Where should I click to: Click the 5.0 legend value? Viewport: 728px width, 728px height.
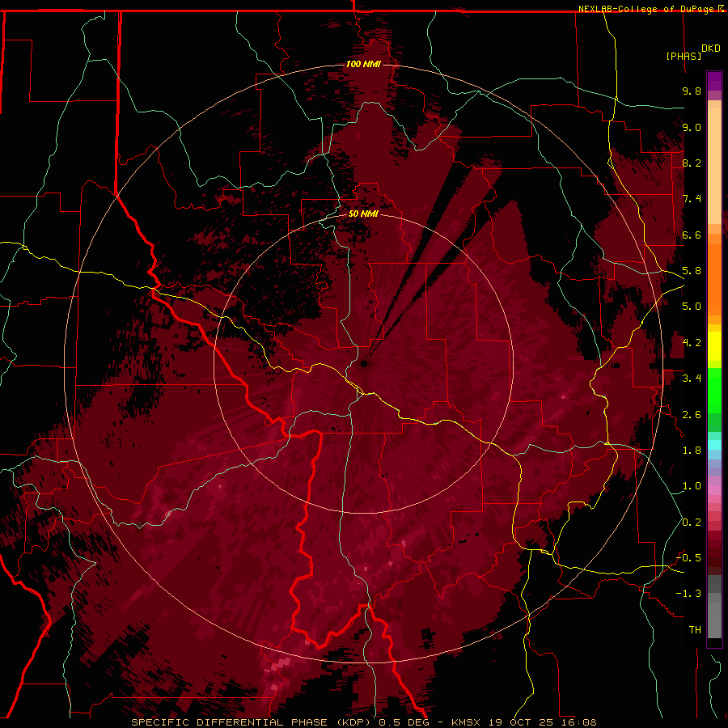tap(692, 307)
